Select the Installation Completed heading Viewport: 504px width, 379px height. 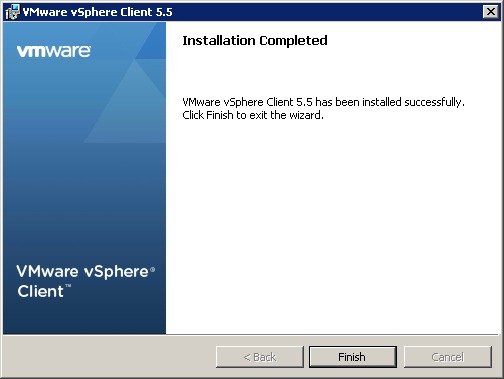click(255, 41)
